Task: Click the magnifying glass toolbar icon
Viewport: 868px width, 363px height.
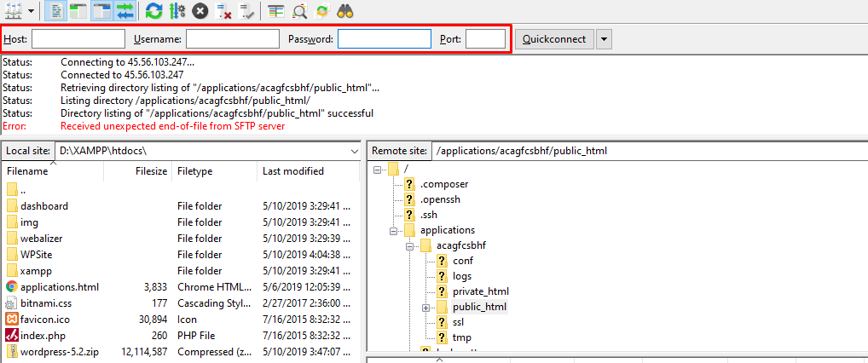Action: [x=299, y=10]
